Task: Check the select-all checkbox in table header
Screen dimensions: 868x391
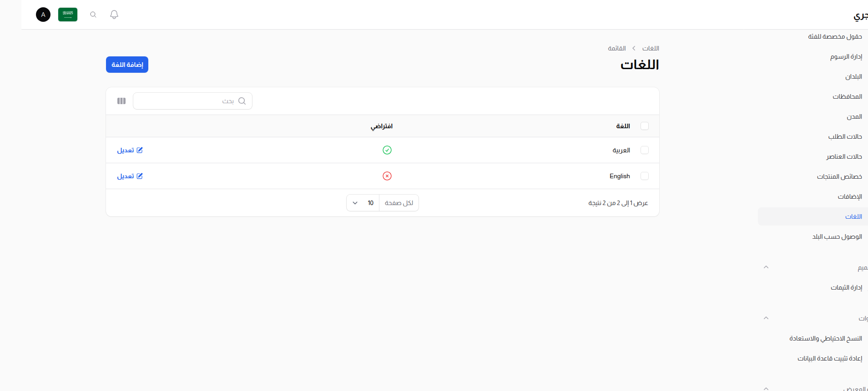Action: (x=645, y=126)
